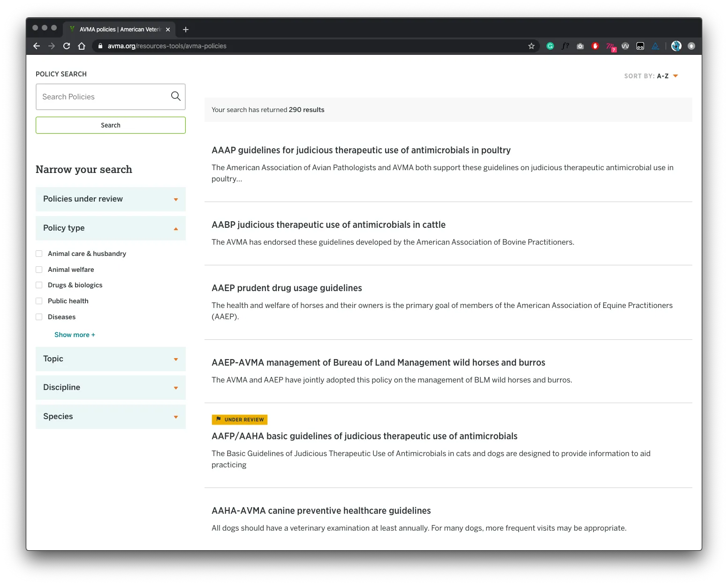Open the square two-eyes extension
This screenshot has width=728, height=585.
[640, 46]
